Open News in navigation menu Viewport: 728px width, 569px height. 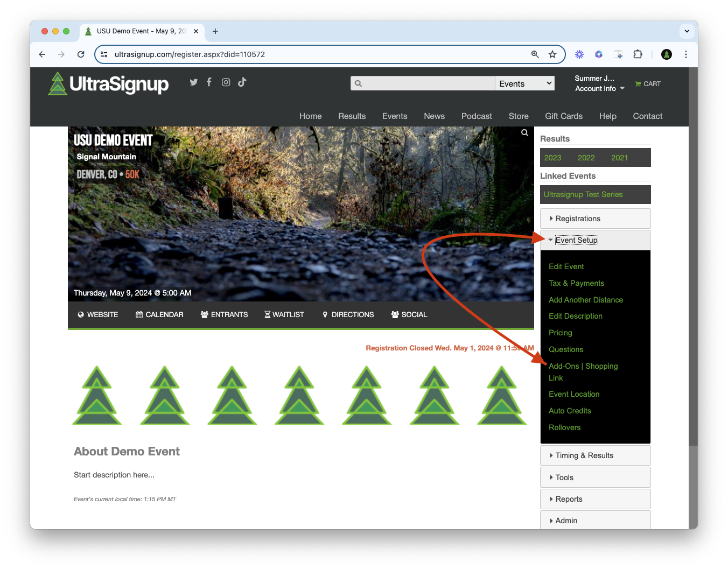[435, 116]
